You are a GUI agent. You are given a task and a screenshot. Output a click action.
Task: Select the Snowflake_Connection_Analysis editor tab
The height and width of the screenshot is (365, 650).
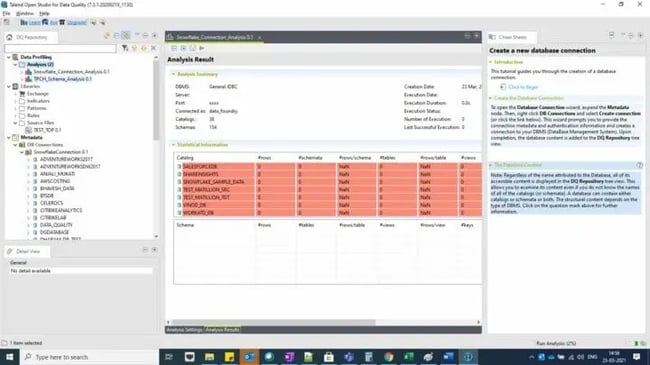click(214, 37)
